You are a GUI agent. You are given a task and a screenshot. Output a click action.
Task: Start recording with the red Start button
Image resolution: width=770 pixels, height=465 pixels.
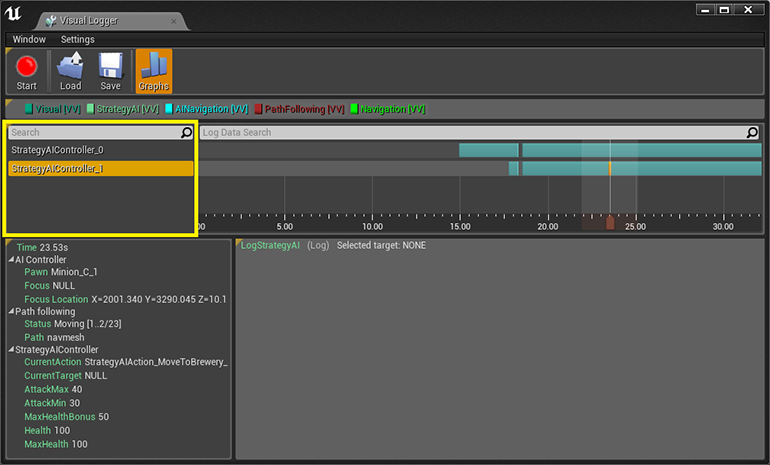(27, 72)
